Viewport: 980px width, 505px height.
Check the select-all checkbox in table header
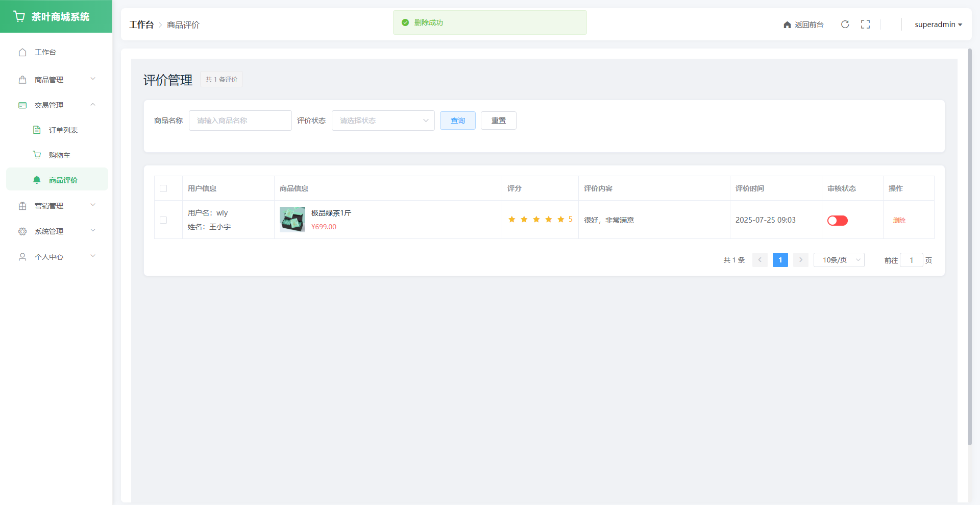coord(163,188)
